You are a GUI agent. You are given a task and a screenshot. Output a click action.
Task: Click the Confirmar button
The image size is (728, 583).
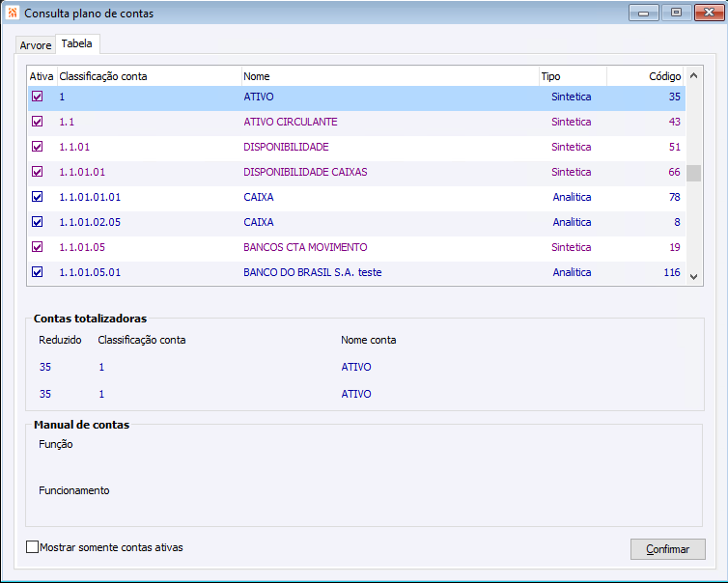(x=667, y=549)
